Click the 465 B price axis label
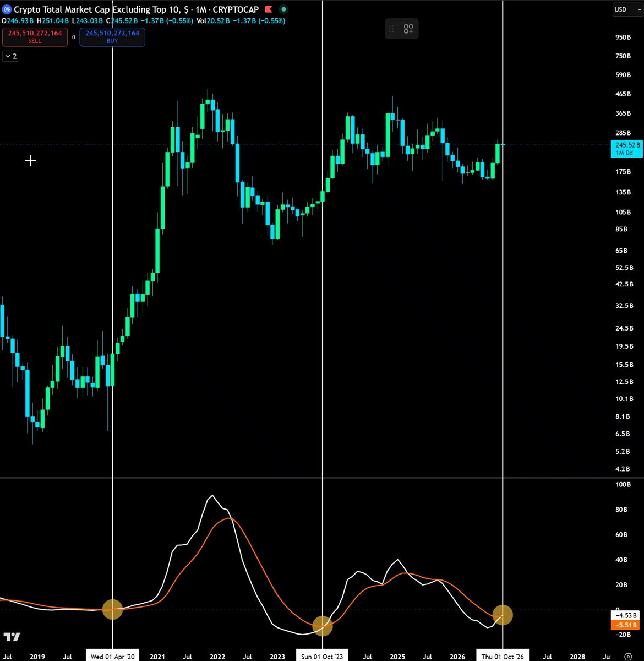The width and height of the screenshot is (644, 661). tap(623, 94)
